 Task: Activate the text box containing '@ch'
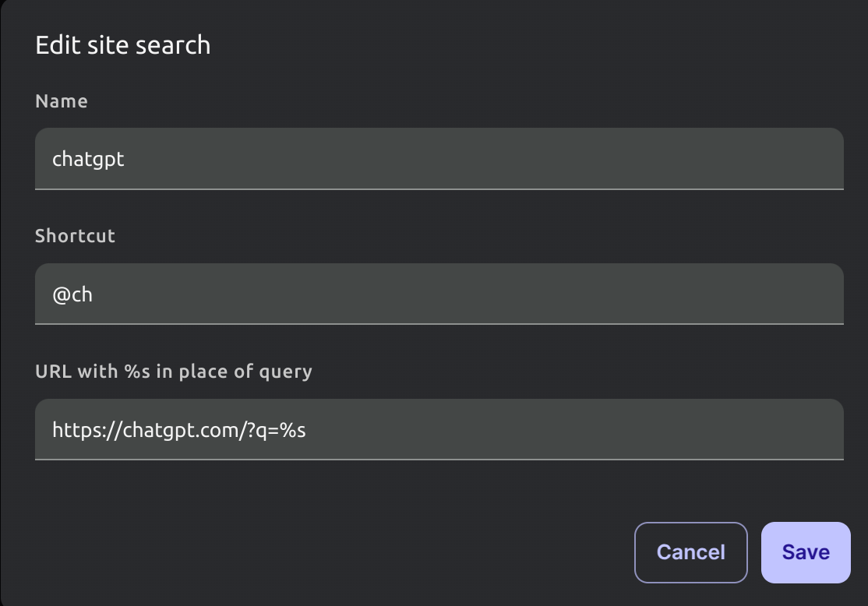[439, 294]
